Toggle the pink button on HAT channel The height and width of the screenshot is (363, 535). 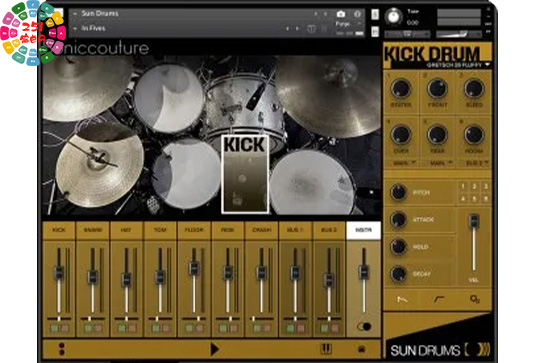coord(132,328)
